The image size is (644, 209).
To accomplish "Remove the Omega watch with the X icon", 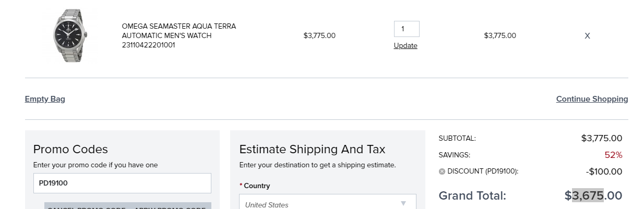I will pos(587,36).
